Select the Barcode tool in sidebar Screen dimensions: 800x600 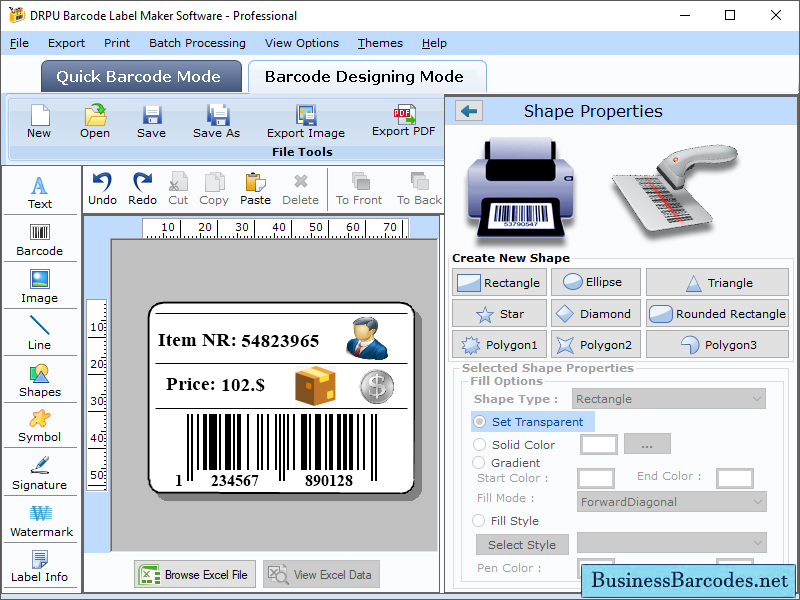coord(40,240)
